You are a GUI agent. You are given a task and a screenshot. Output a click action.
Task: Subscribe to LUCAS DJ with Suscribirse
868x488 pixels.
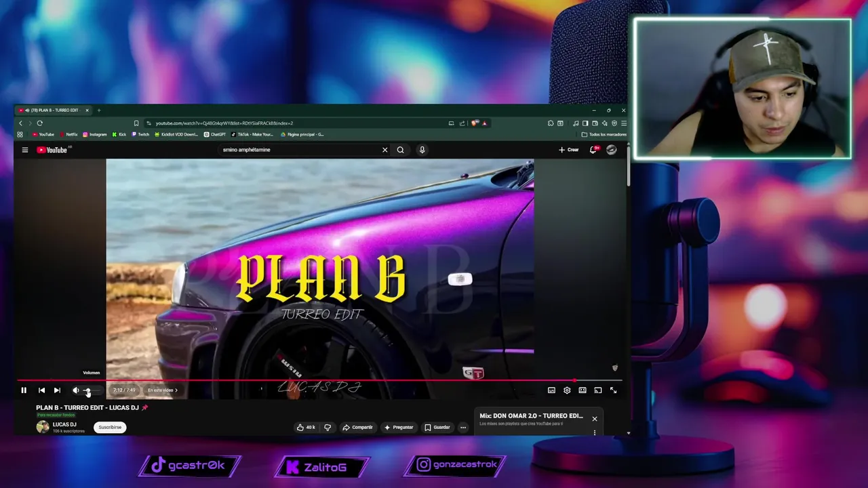coord(110,427)
